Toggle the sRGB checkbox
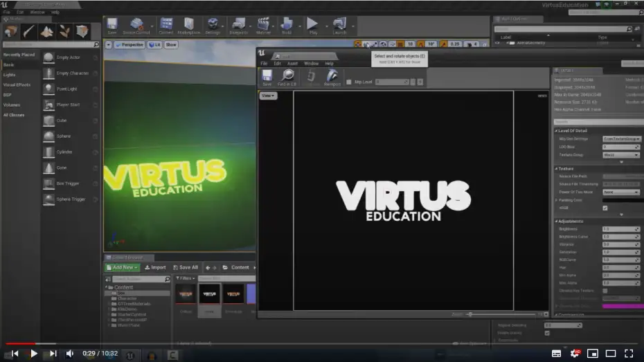This screenshot has width=644, height=362. tap(605, 208)
